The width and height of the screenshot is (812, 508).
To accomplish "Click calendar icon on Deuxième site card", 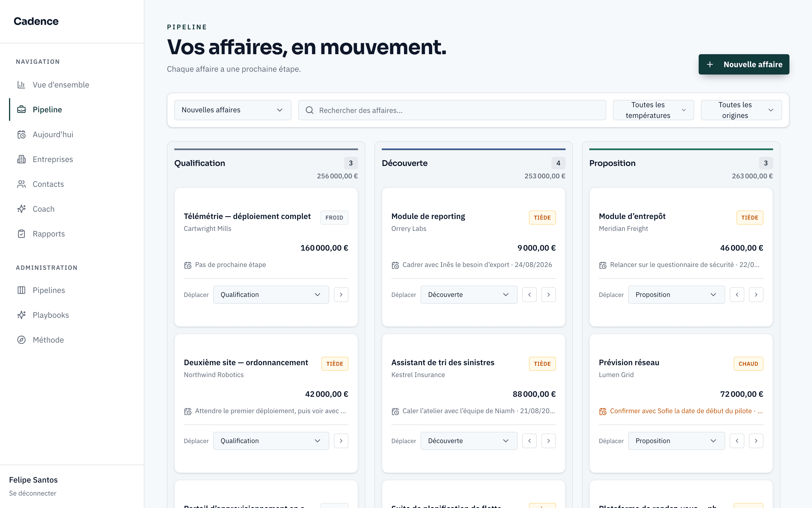I will point(188,411).
